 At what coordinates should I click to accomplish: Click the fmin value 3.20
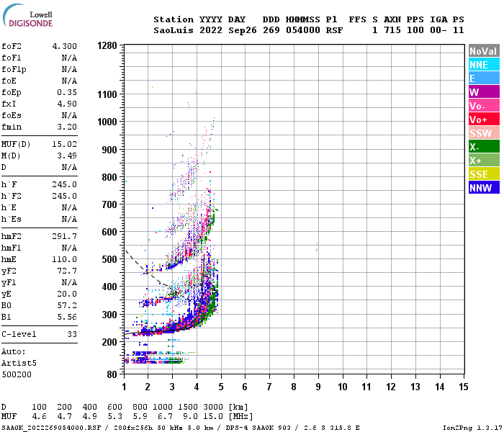pyautogui.click(x=67, y=127)
